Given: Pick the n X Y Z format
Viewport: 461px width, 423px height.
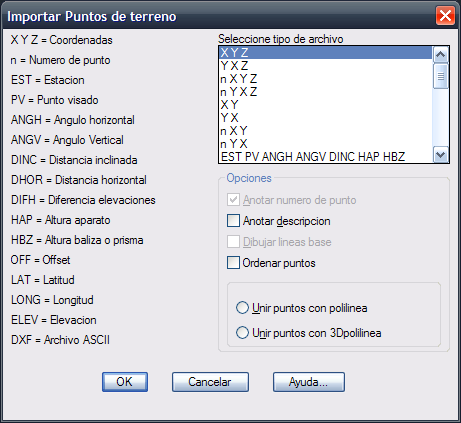Looking at the screenshot, I should click(x=326, y=79).
